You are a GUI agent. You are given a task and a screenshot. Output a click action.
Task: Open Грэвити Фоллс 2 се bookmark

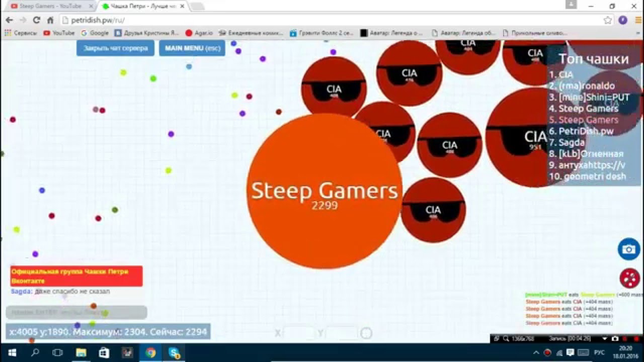tap(323, 33)
